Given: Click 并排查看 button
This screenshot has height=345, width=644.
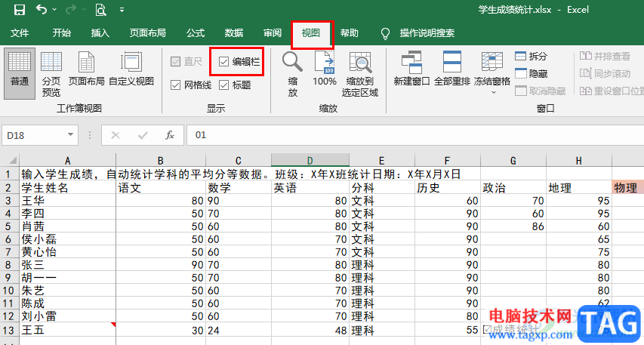Looking at the screenshot, I should tap(605, 56).
